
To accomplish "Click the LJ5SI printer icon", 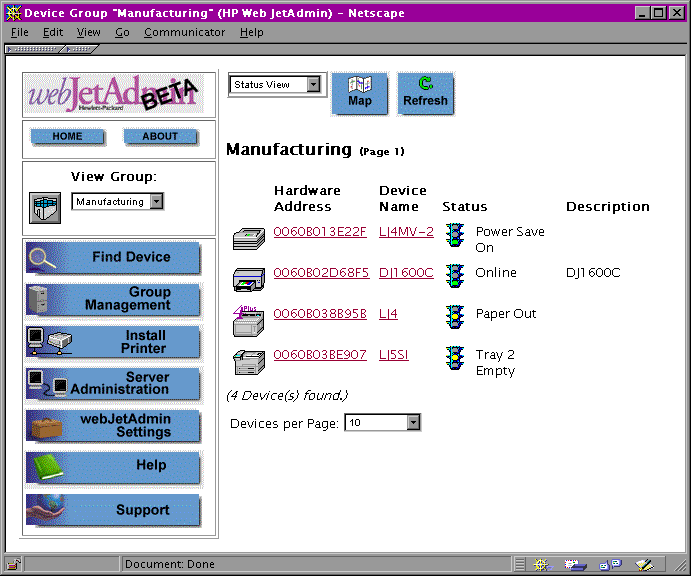I will (247, 359).
